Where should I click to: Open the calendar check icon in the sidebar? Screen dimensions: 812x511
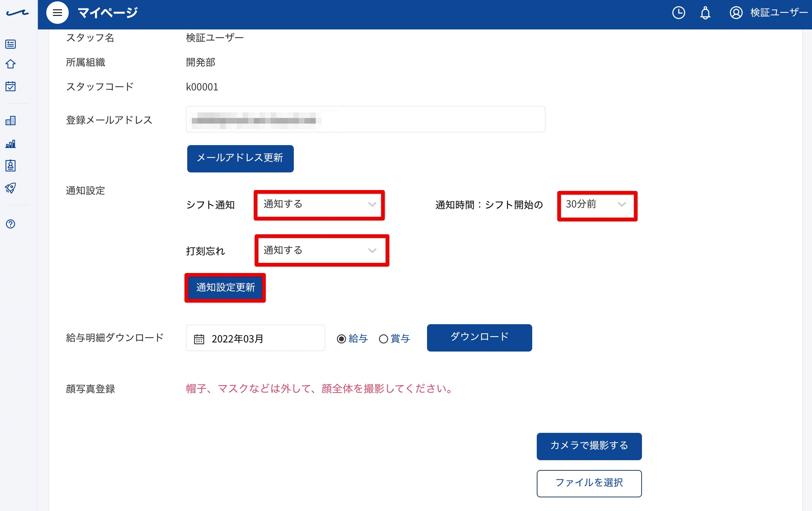tap(11, 86)
